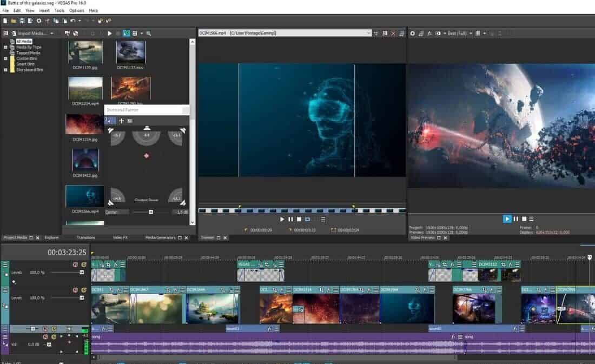The height and width of the screenshot is (364, 595).
Task: Toggle auto preview in Project Media toolbar
Action: pyautogui.click(x=127, y=34)
